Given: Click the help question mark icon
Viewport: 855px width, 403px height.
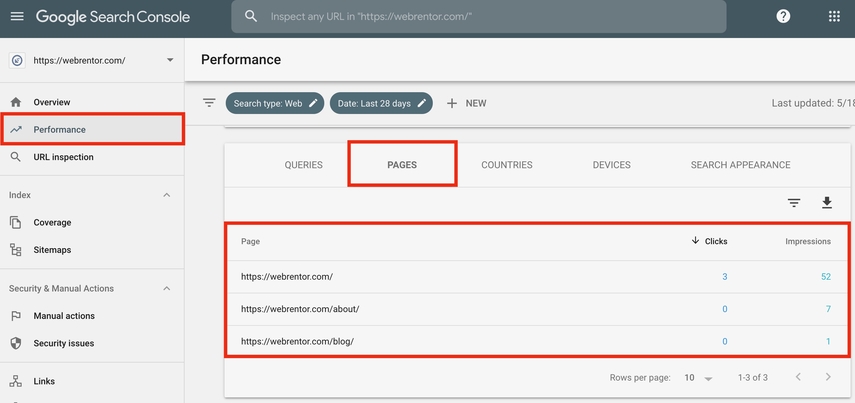Looking at the screenshot, I should (783, 17).
